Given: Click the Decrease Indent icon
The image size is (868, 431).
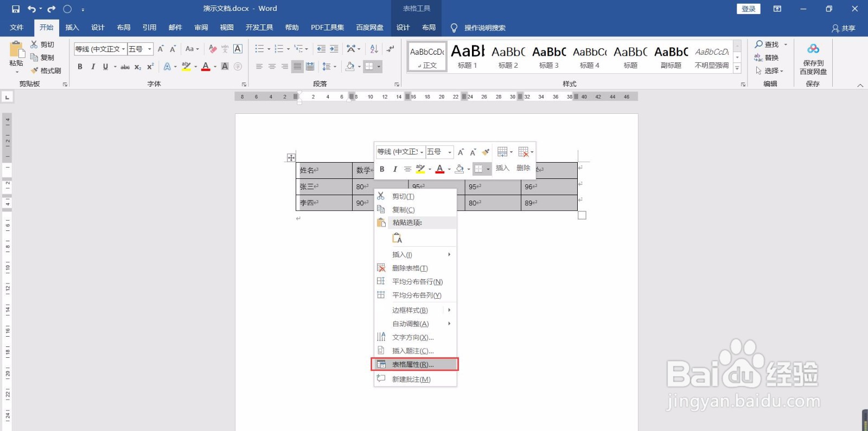Looking at the screenshot, I should 321,49.
